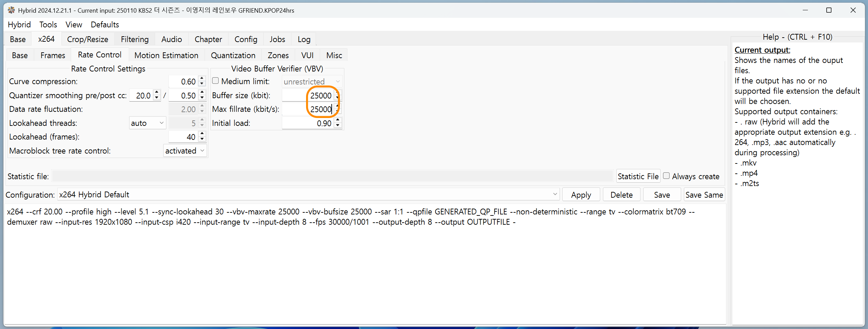This screenshot has width=868, height=329.
Task: Adjust Curve compression spinner arrows
Action: click(x=202, y=81)
